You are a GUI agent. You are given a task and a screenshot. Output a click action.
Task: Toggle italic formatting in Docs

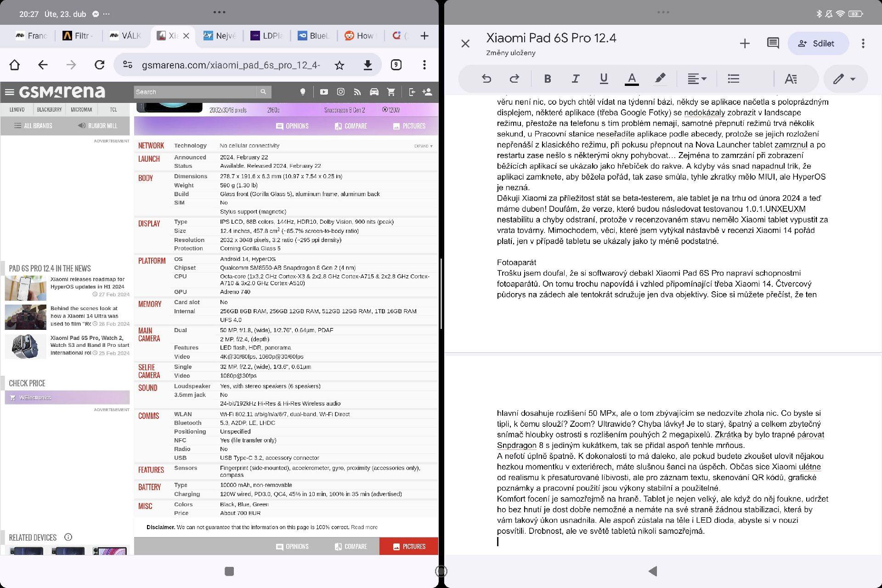(575, 79)
